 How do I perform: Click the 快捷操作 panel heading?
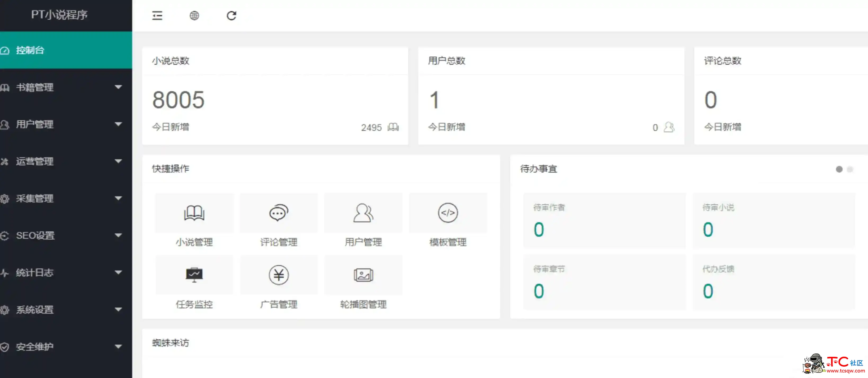pos(171,169)
